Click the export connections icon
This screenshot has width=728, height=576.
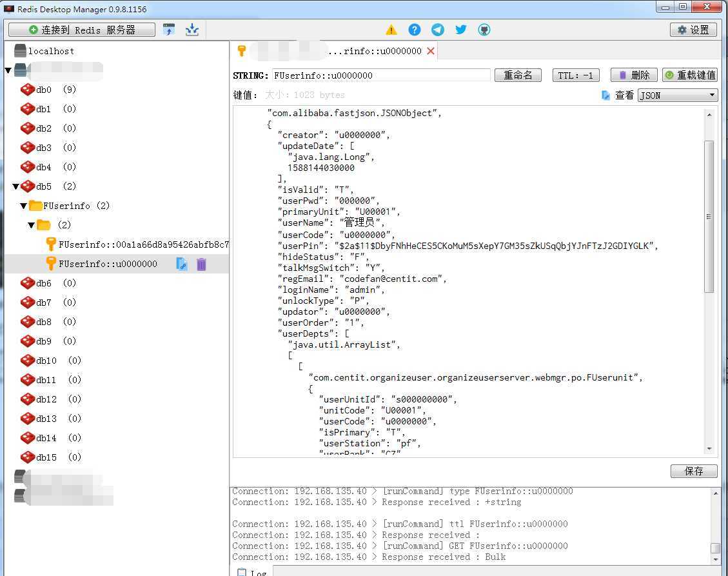192,30
